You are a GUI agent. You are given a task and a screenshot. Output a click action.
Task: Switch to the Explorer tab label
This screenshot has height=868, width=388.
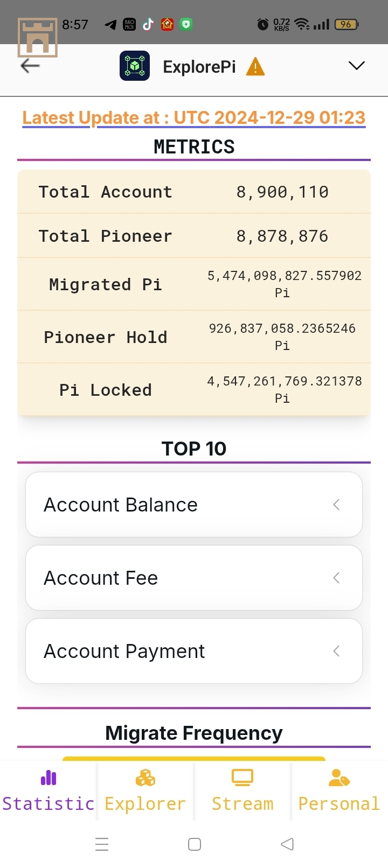tap(145, 803)
